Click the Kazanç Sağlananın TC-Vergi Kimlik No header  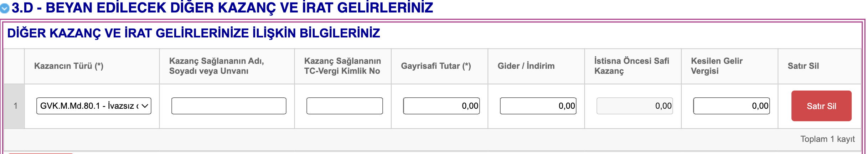click(342, 66)
